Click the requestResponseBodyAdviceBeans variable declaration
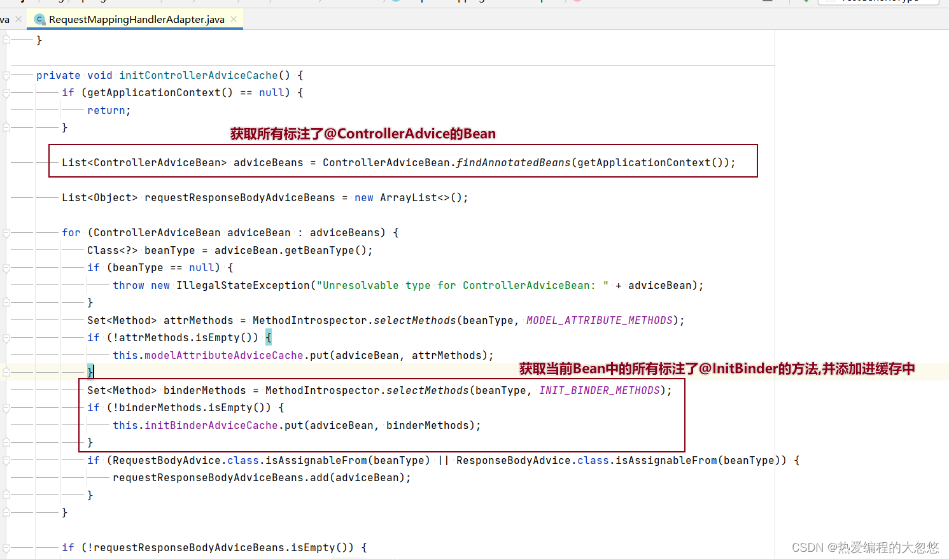Image resolution: width=949 pixels, height=560 pixels. (x=240, y=197)
